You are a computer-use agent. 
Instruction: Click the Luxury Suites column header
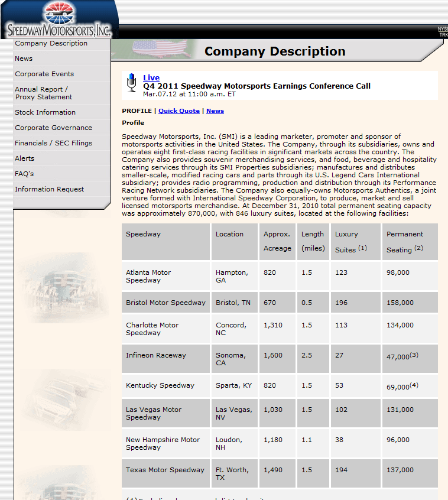356,241
